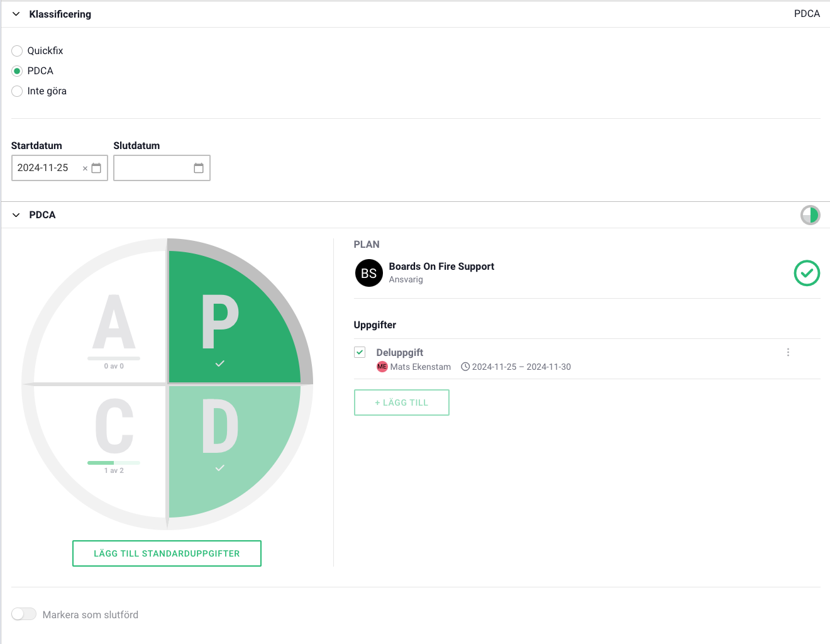Select the Inte göra radio option

coord(17,91)
